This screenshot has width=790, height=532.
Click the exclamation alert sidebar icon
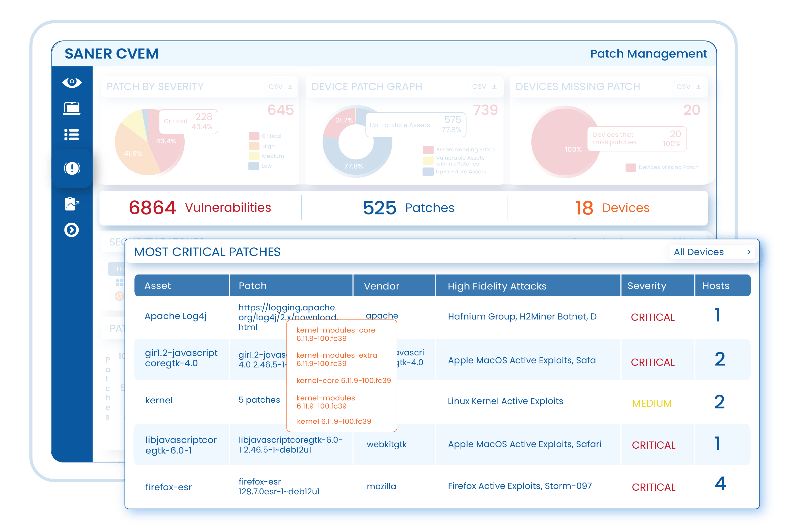[72, 168]
